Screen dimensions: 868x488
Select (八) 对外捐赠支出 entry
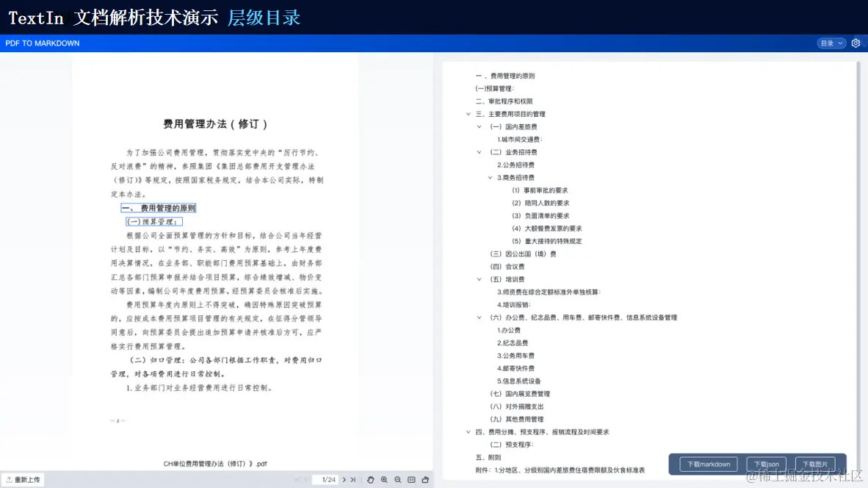tap(516, 407)
